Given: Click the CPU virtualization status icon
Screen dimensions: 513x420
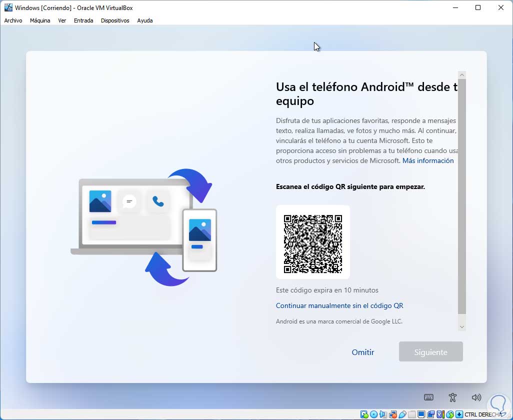Looking at the screenshot, I should 440,414.
